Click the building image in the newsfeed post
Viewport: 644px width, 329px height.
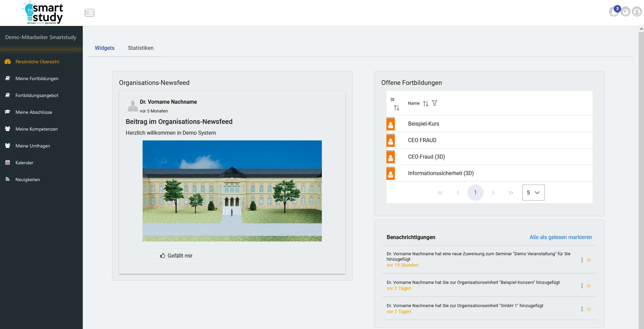tap(232, 191)
